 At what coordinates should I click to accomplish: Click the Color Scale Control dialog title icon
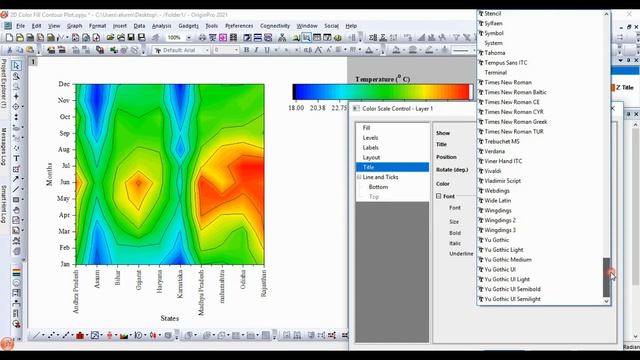[x=356, y=109]
